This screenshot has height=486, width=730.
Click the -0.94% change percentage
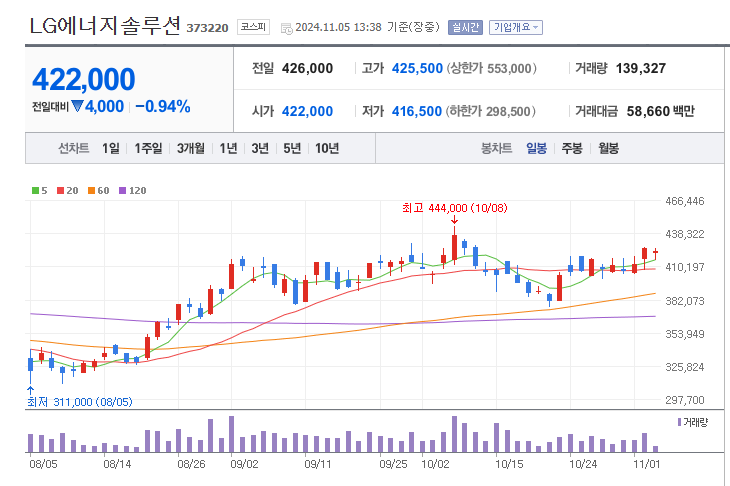163,107
